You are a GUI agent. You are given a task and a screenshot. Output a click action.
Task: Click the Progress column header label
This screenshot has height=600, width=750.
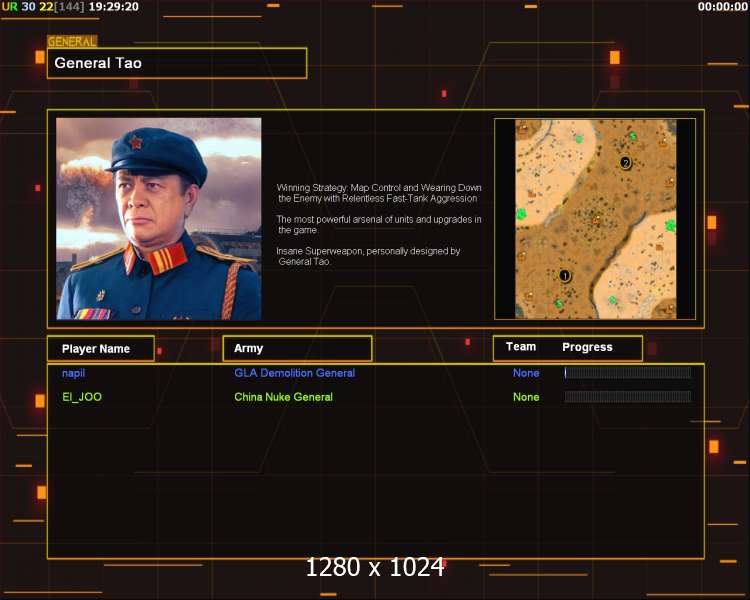pyautogui.click(x=587, y=347)
